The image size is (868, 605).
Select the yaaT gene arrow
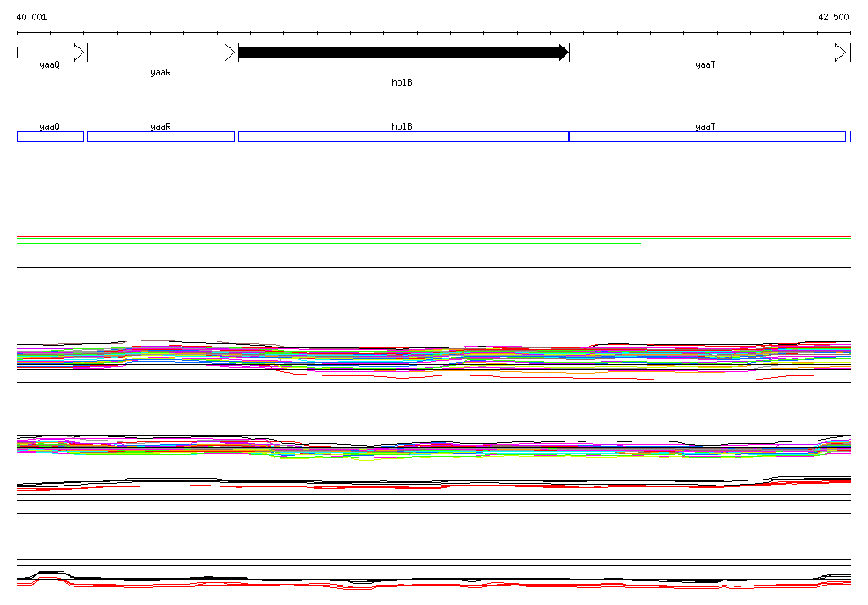(x=708, y=53)
